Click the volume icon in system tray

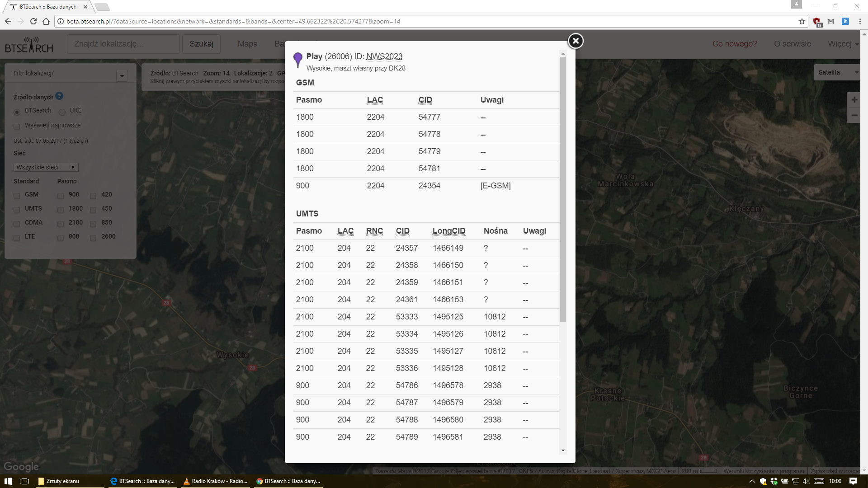click(x=806, y=481)
